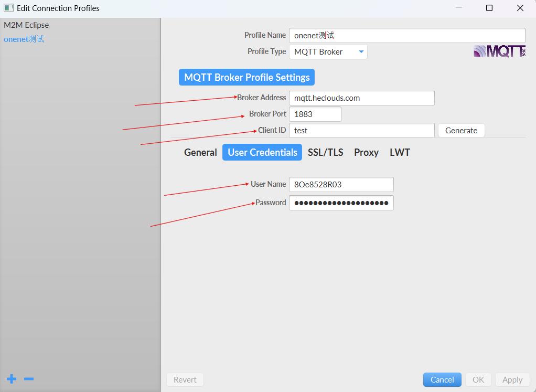536x392 pixels.
Task: Click the MQTT.org logo
Action: [x=499, y=51]
